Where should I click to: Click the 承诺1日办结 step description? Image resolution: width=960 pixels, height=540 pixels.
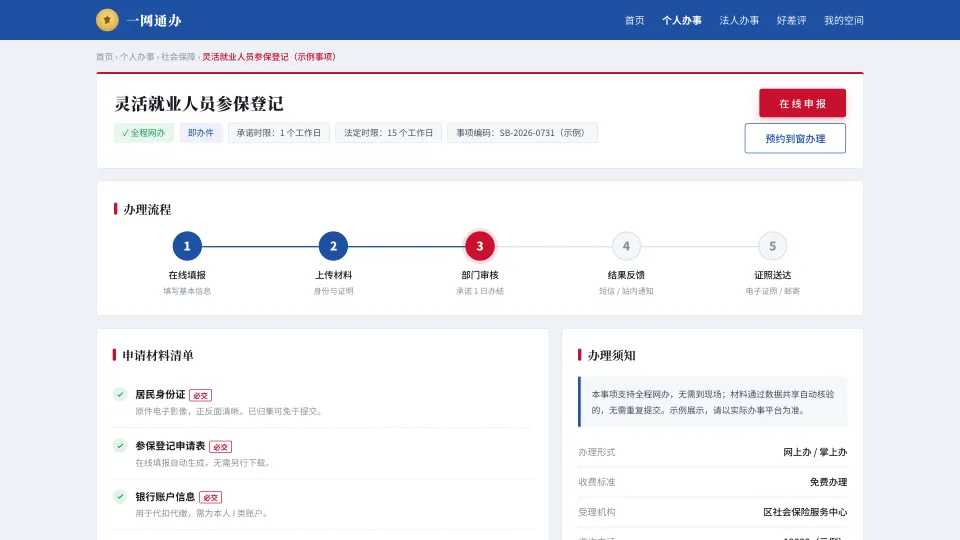(x=480, y=291)
